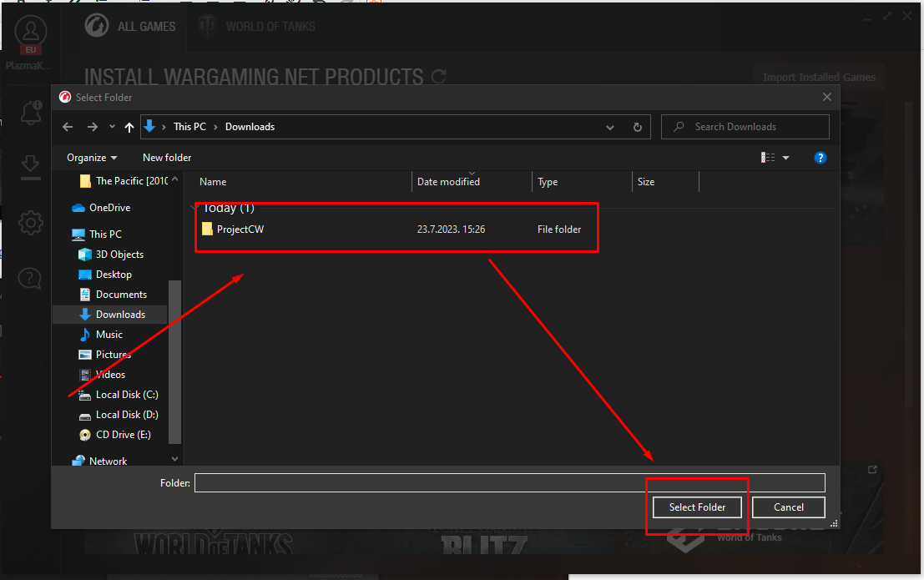Viewport: 924px width, 580px height.
Task: Click the navigation pane scroll-down arrow
Action: (x=175, y=459)
